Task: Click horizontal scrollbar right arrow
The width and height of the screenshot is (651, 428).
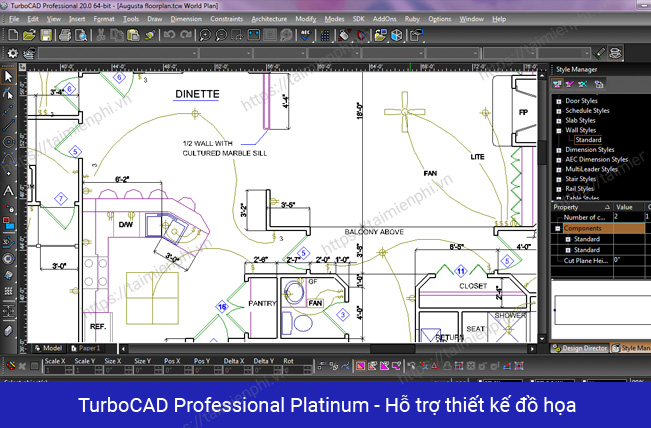Action: click(532, 349)
